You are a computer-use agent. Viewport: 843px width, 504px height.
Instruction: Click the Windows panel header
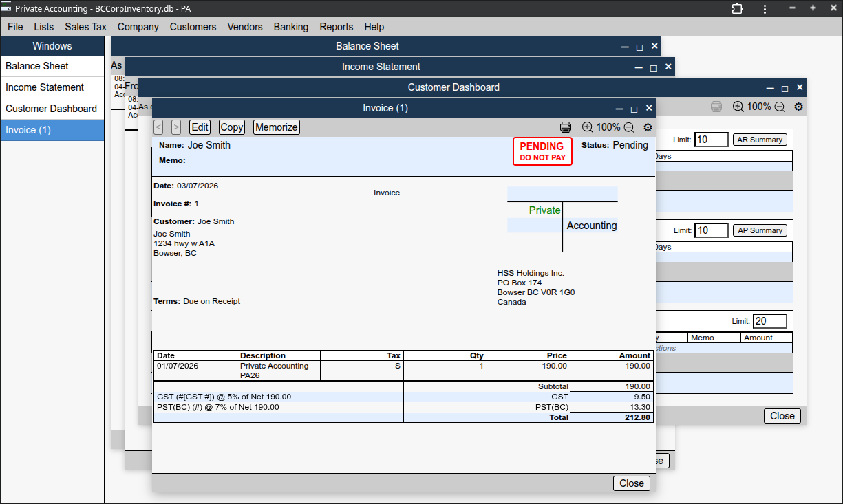52,46
